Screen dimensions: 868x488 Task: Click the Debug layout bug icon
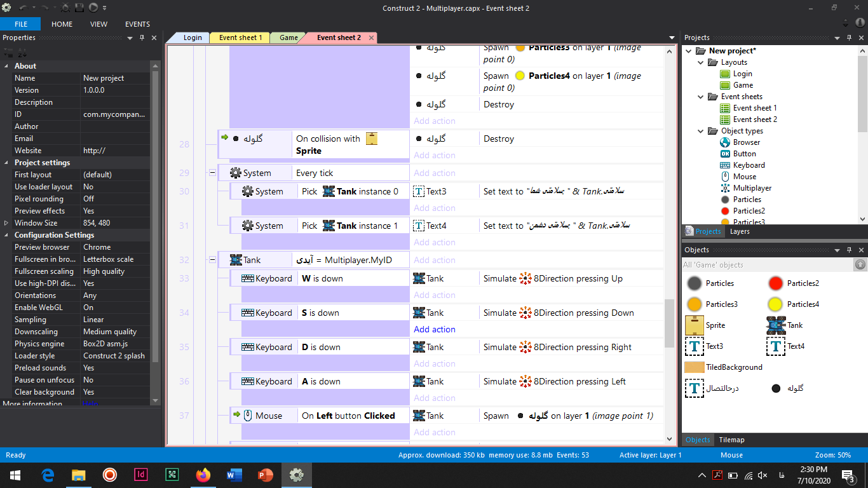point(65,8)
